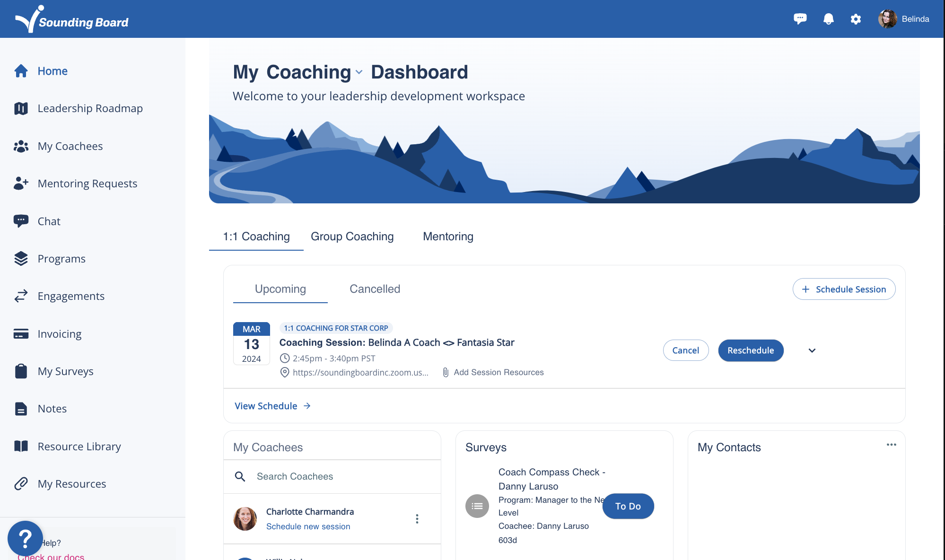Click the Reschedule button
Image resolution: width=945 pixels, height=560 pixels.
pos(750,350)
